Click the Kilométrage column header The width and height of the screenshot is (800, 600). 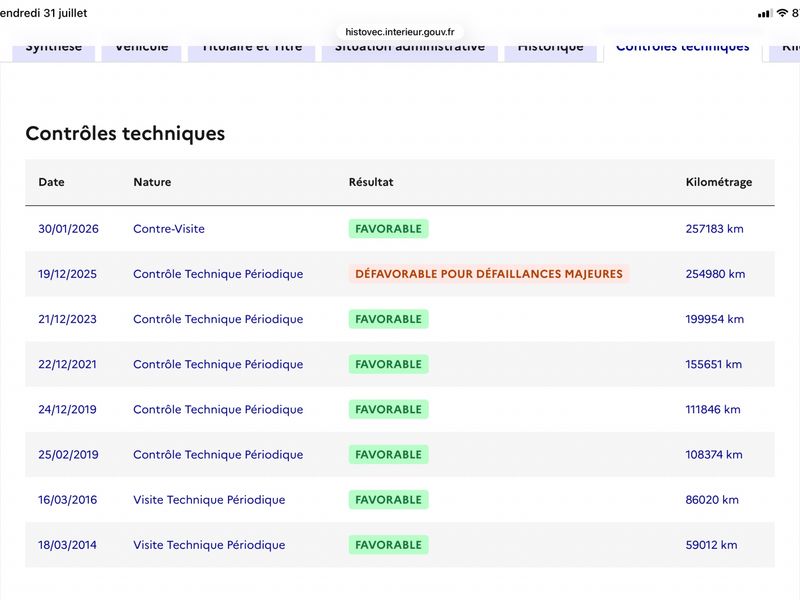pos(718,182)
